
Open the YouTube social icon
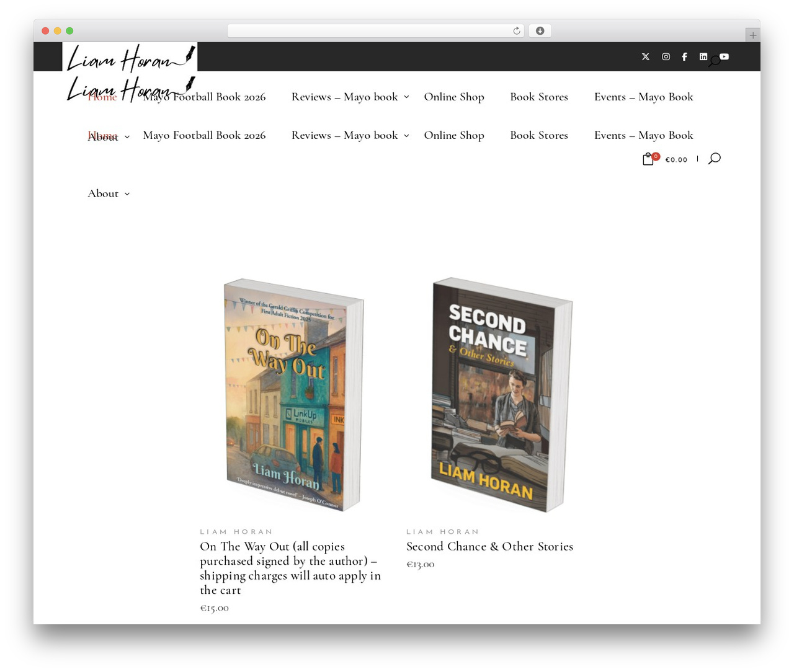tap(724, 56)
